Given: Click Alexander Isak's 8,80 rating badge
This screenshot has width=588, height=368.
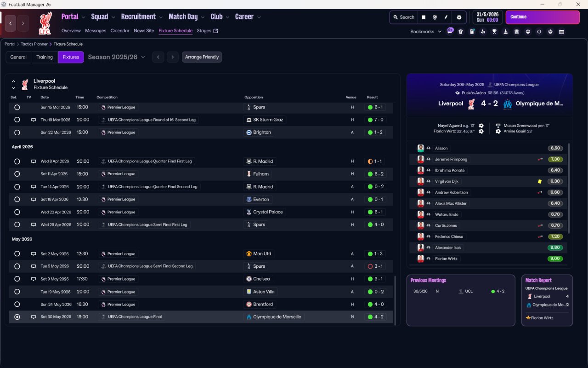Looking at the screenshot, I should [555, 247].
